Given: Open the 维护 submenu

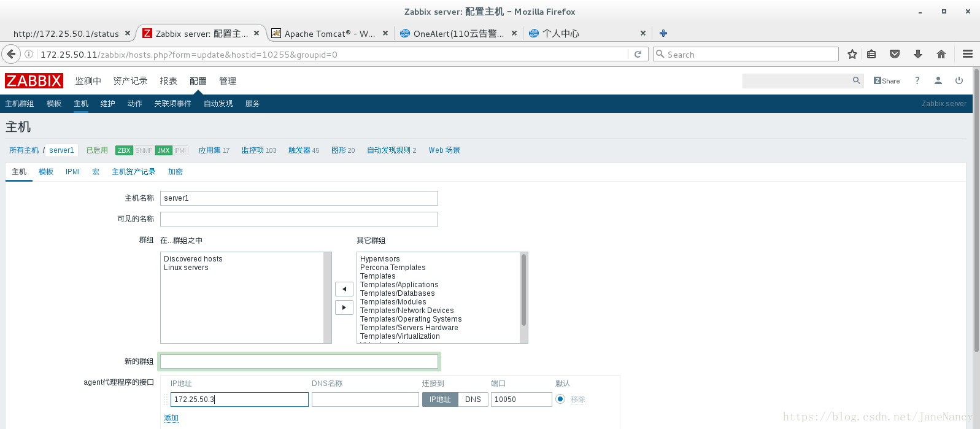Looking at the screenshot, I should point(108,104).
